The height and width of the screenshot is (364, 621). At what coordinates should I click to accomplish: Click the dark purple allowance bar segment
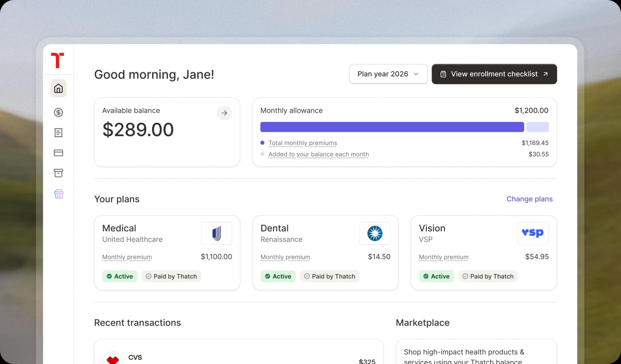click(392, 127)
